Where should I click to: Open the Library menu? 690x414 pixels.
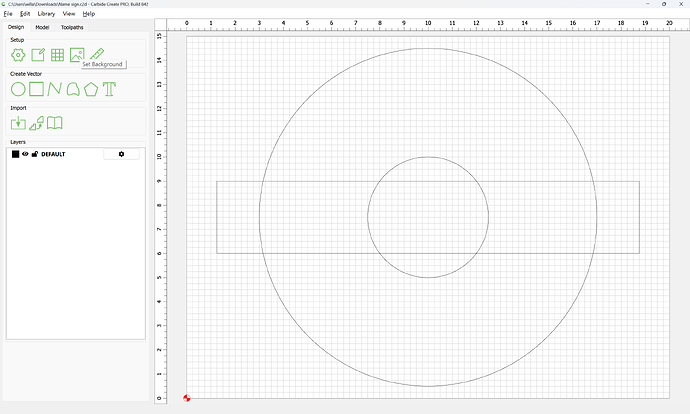click(46, 14)
